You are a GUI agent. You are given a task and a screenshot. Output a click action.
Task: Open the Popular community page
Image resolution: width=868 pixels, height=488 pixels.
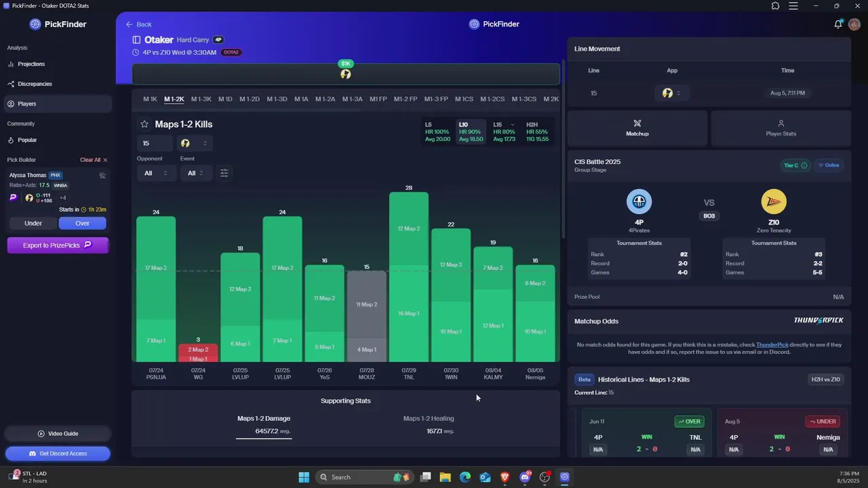click(57, 140)
